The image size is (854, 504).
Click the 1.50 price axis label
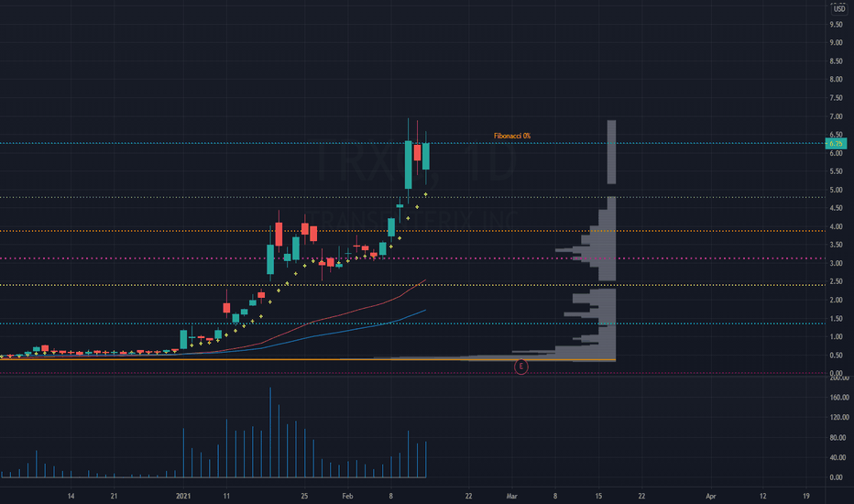[x=836, y=319]
